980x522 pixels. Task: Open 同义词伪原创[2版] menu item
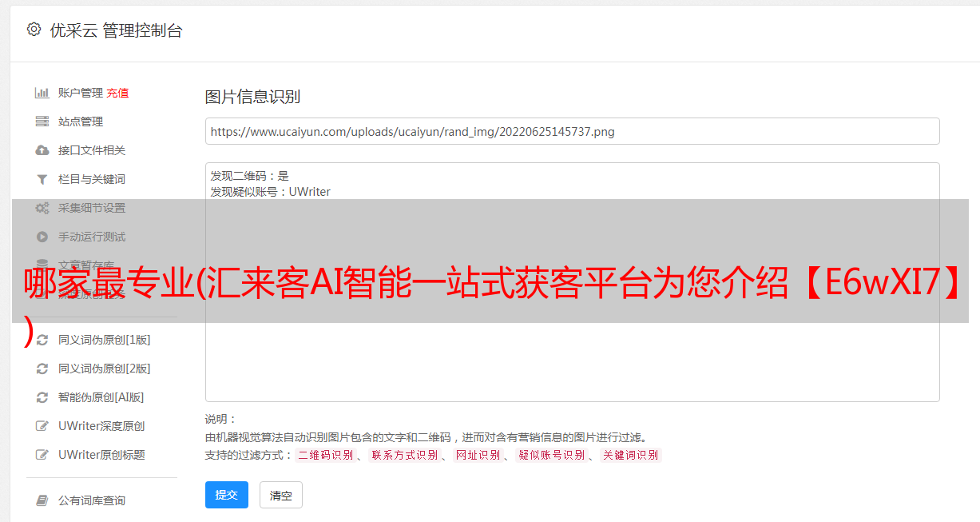[x=104, y=369]
